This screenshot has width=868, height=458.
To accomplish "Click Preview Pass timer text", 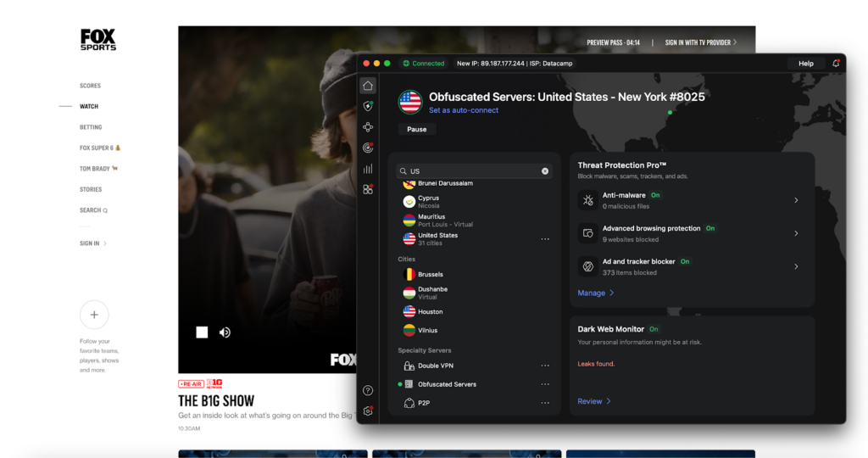I will tap(614, 42).
